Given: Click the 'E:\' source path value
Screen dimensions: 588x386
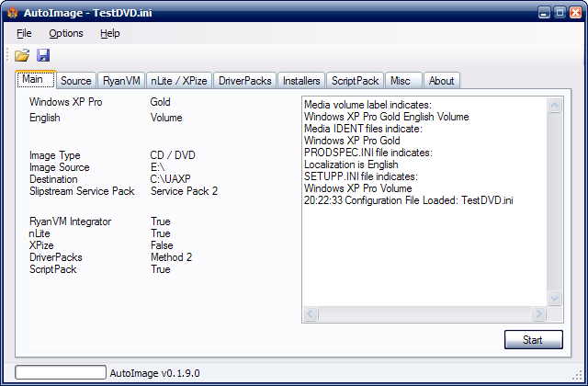Looking at the screenshot, I should coord(157,167).
